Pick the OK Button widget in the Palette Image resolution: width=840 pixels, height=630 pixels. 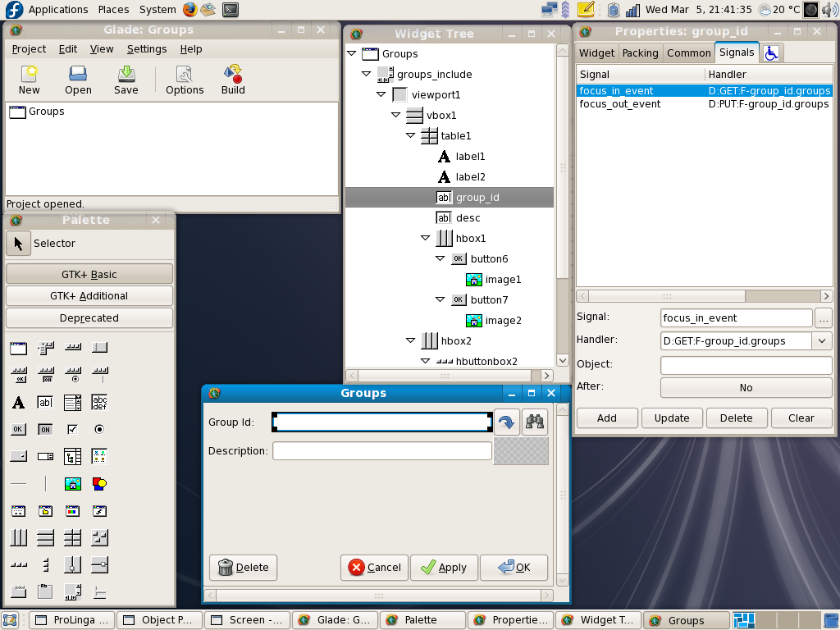(x=18, y=429)
